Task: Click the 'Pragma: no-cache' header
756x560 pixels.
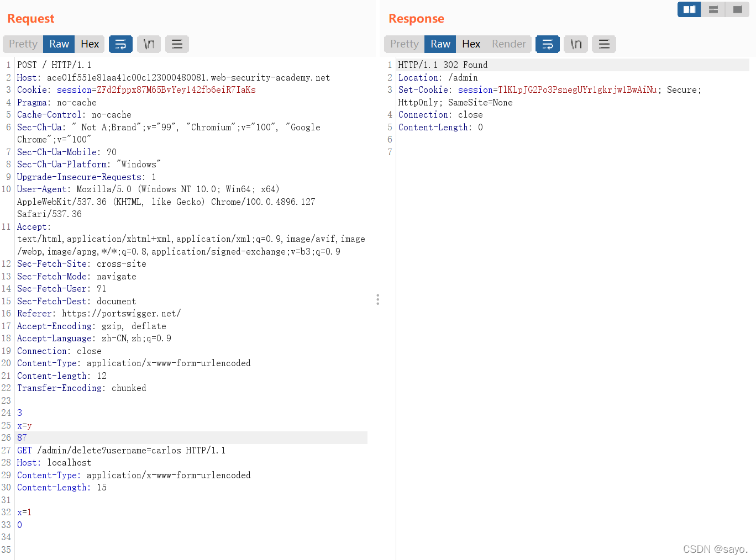Action: [57, 103]
